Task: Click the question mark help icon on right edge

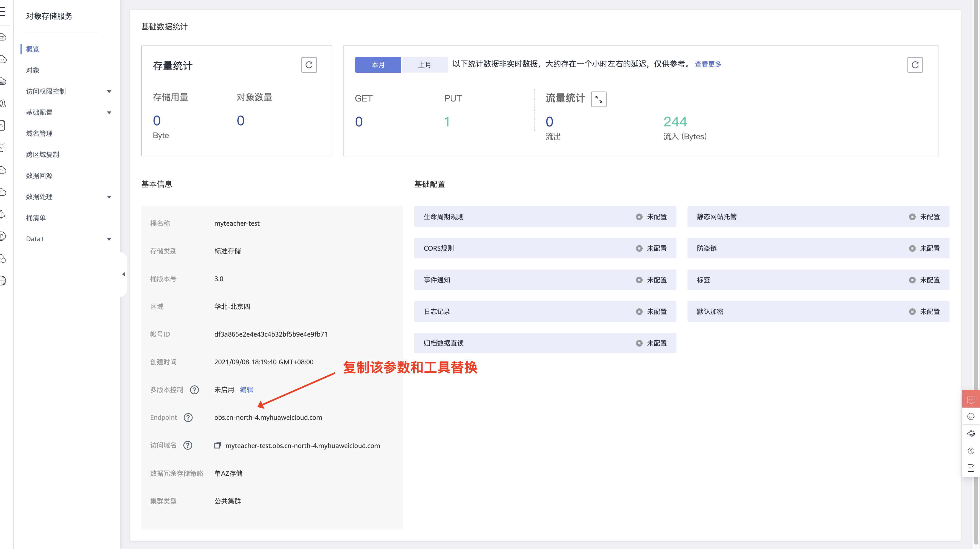Action: click(971, 451)
